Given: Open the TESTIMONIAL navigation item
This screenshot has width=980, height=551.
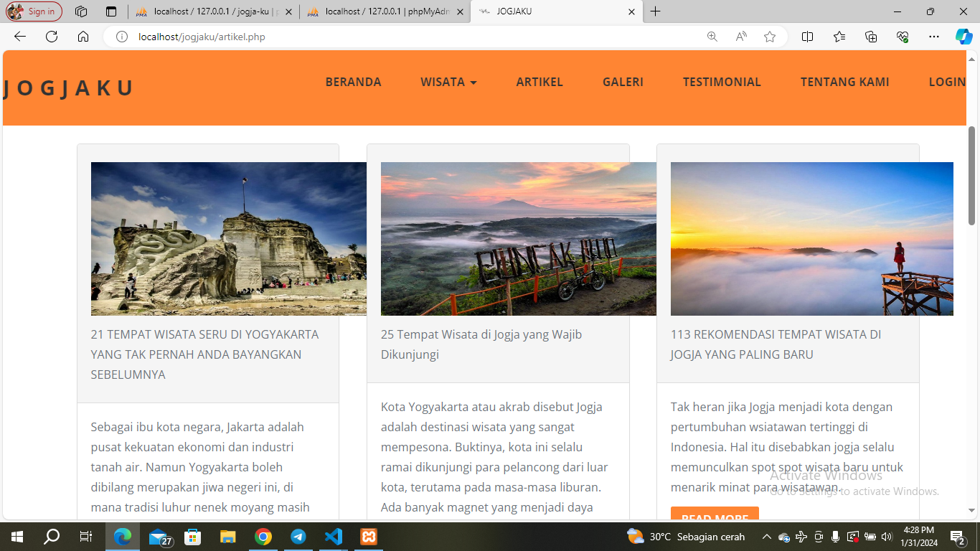Looking at the screenshot, I should point(722,82).
